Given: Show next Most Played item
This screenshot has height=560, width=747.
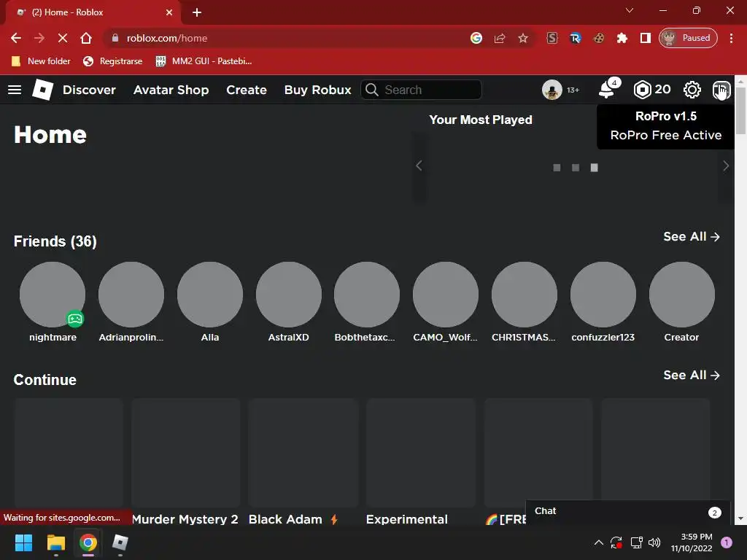Looking at the screenshot, I should coord(726,166).
